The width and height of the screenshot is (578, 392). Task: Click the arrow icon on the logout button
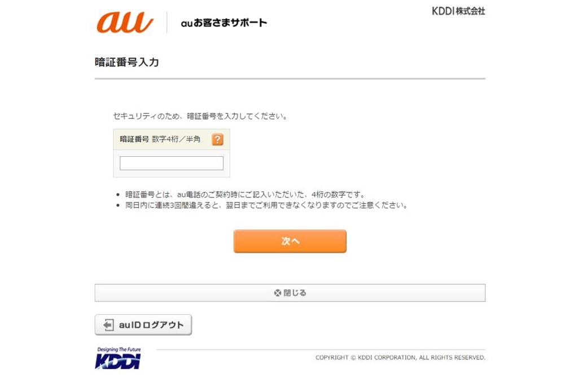tap(108, 325)
